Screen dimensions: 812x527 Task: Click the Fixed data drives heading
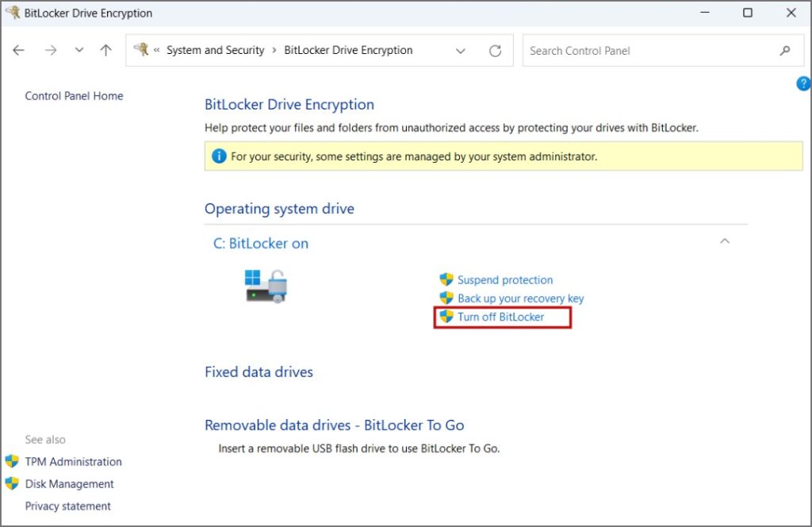[x=259, y=372]
